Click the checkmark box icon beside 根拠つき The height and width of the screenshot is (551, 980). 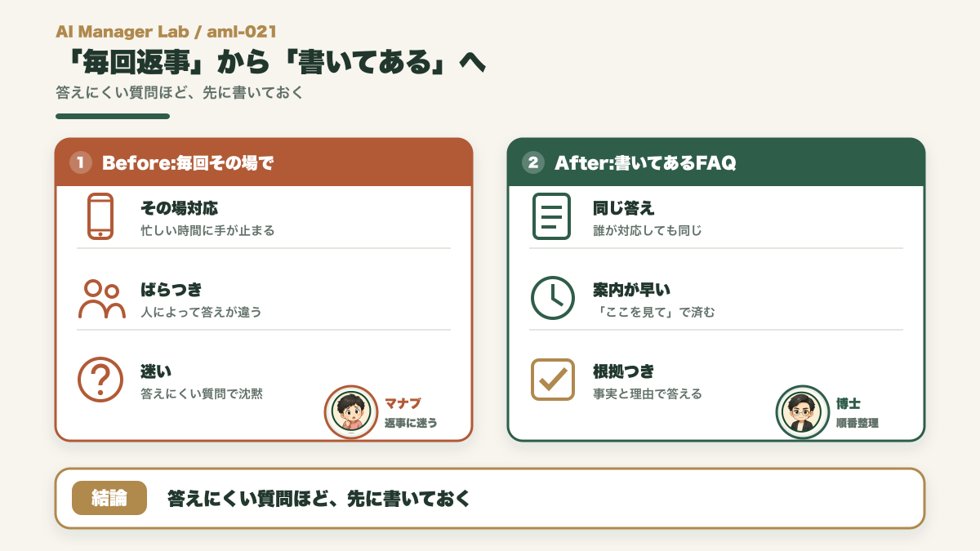553,380
